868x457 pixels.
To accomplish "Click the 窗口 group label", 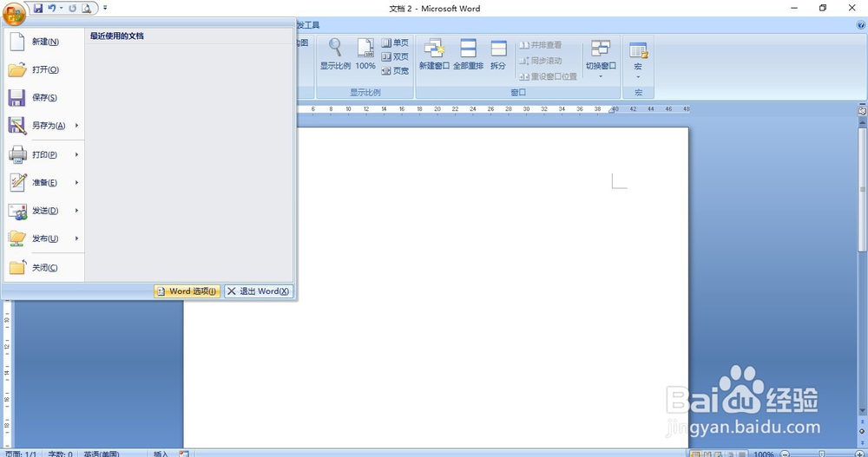I will tap(518, 93).
